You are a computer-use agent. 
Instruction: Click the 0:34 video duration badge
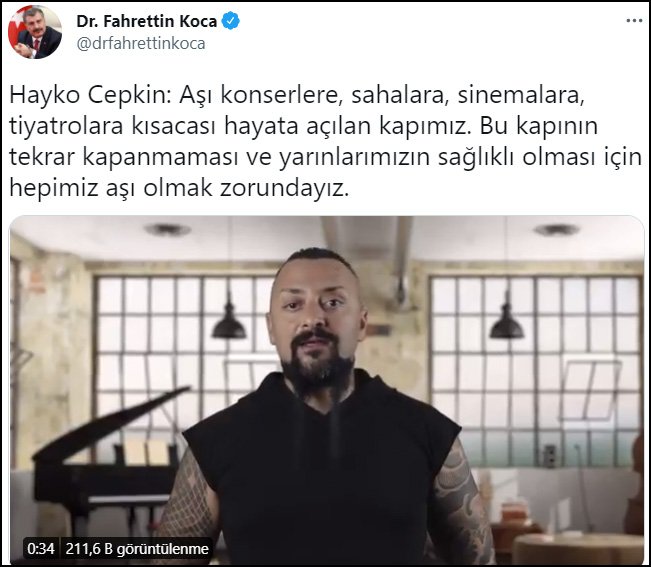[x=41, y=548]
